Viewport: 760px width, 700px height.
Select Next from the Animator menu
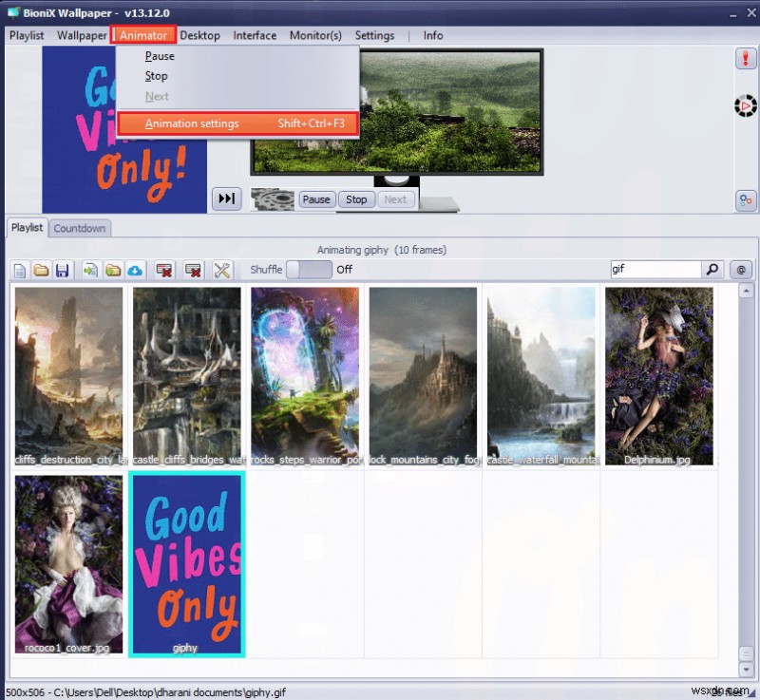click(157, 96)
